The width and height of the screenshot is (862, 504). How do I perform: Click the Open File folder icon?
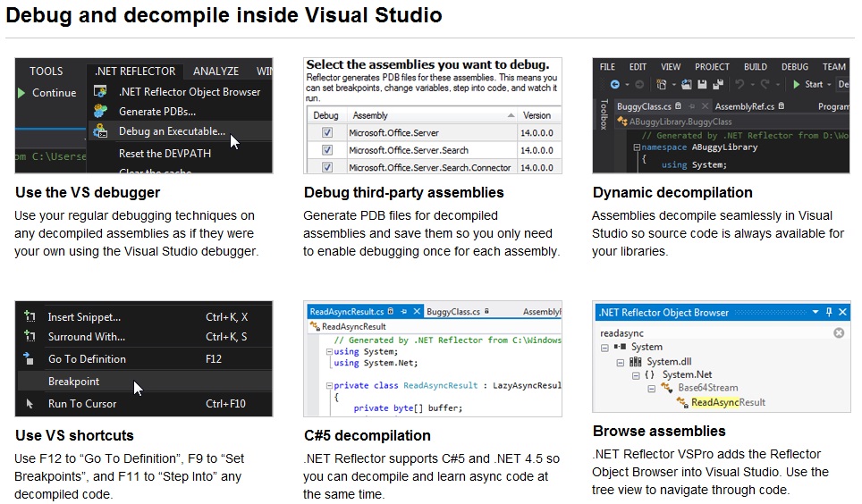pos(687,84)
